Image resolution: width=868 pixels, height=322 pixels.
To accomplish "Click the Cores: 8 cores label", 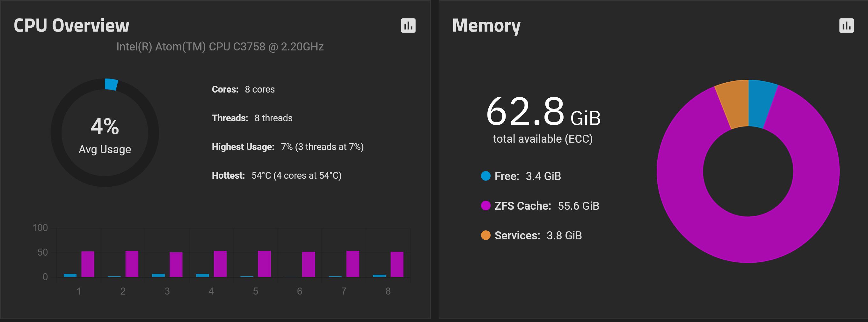I will tap(243, 89).
